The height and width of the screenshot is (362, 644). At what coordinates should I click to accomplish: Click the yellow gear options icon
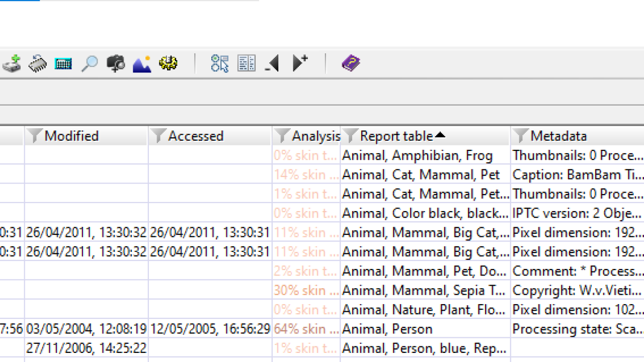point(168,64)
